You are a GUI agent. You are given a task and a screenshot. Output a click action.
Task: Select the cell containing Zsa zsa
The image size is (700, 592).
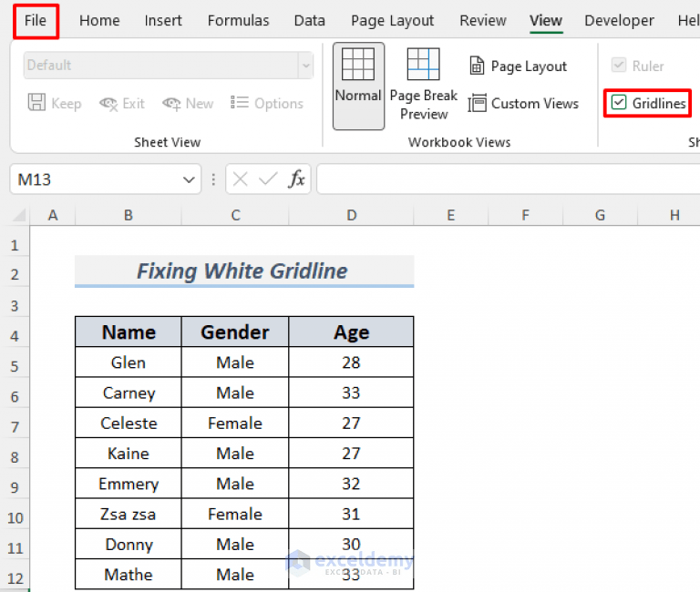point(129,514)
